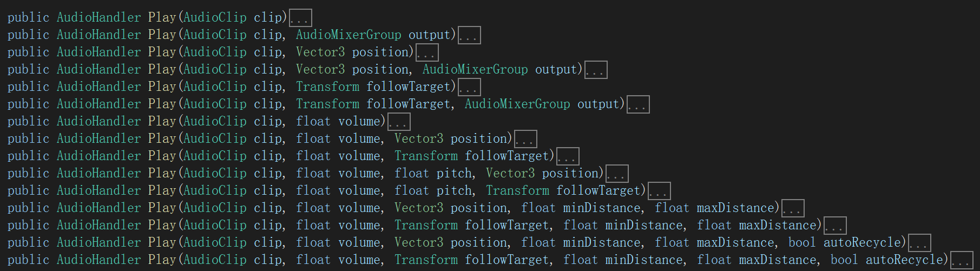Expand Vector3 position overload with autoRecycle
This screenshot has height=271, width=980.
pyautogui.click(x=919, y=243)
